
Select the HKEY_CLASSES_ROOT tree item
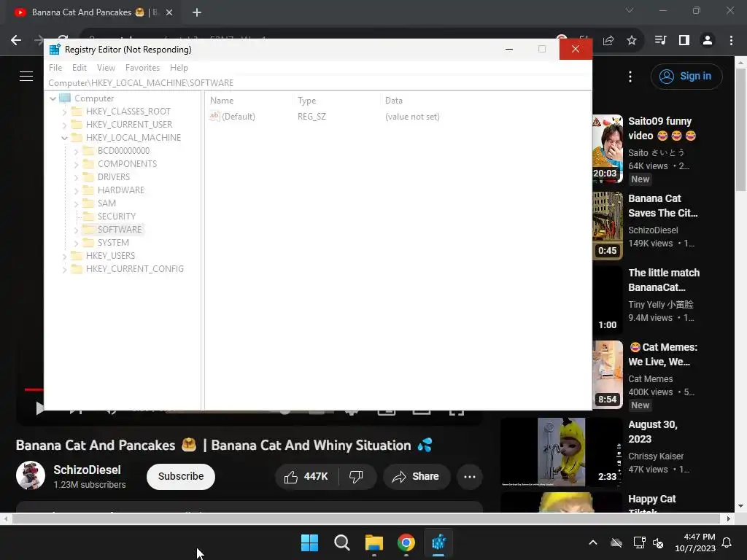point(128,112)
